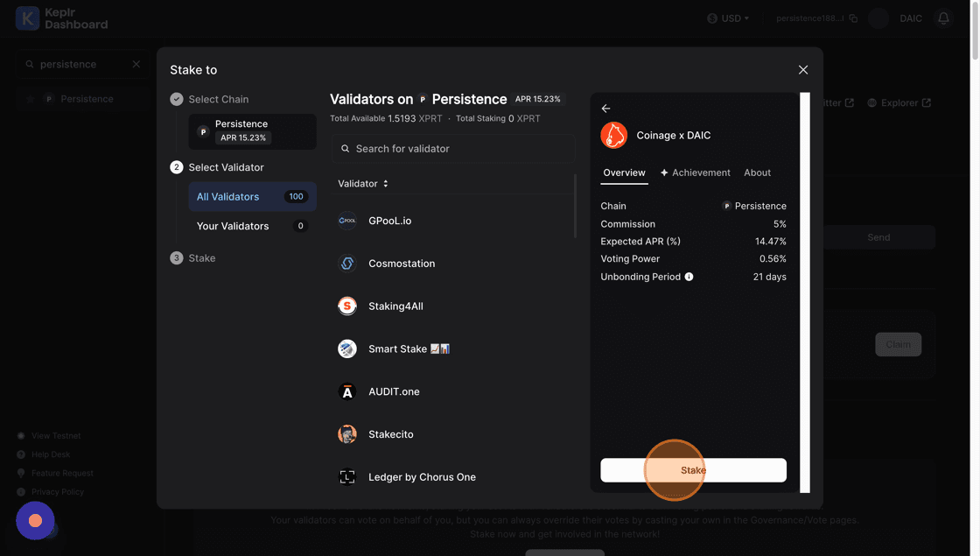
Task: Pick the Staking4All validator icon
Action: [347, 306]
